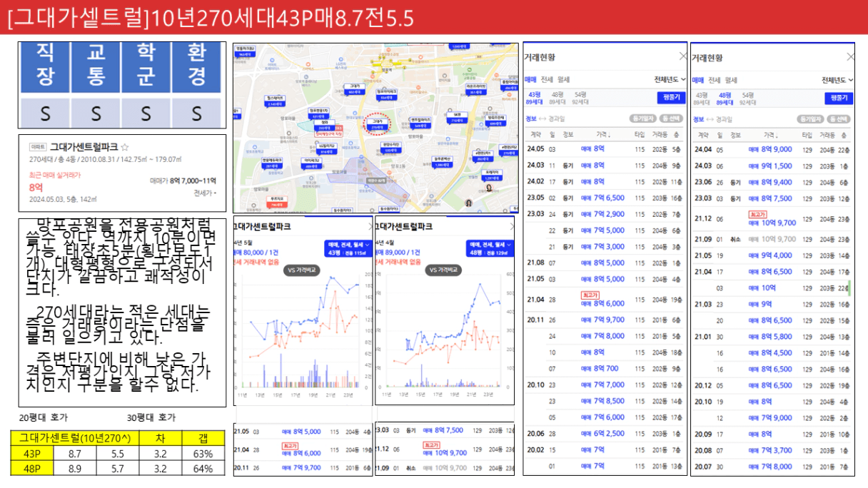Screen dimensions: 868x488
Task: Select the 매매 8억 9,400 transaction row
Action: (772, 182)
